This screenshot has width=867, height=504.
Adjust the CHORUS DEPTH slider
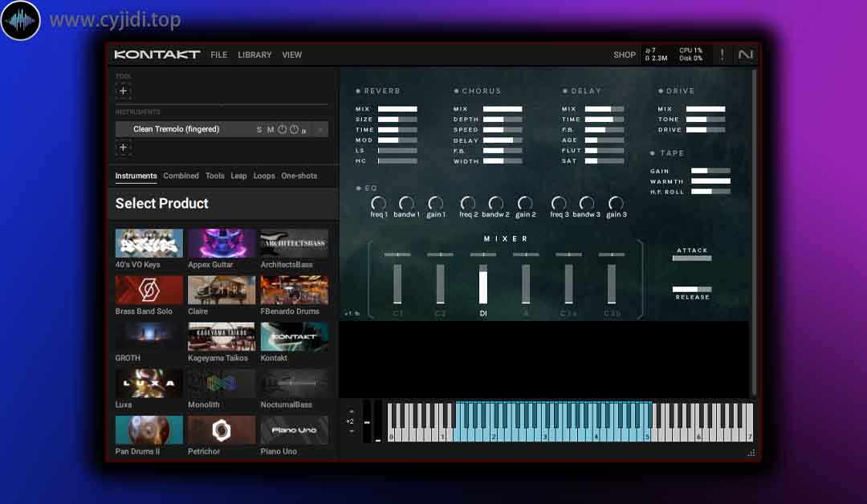[503, 120]
